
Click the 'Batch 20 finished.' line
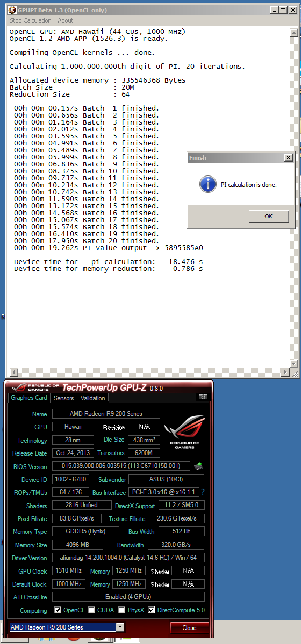point(87,241)
